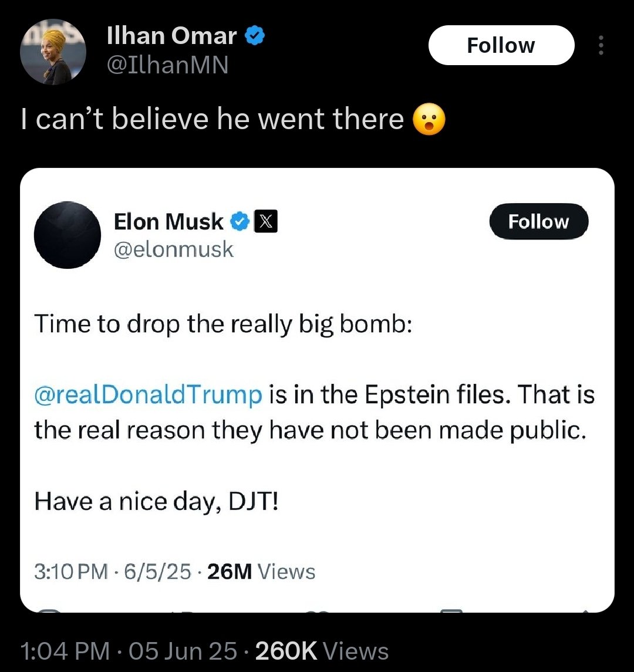Click the "Have a nice day, DJT!" line

(x=155, y=501)
